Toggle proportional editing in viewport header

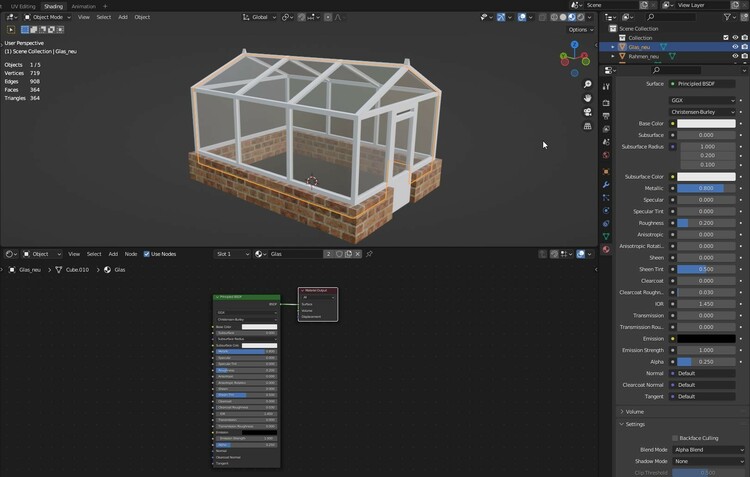328,17
